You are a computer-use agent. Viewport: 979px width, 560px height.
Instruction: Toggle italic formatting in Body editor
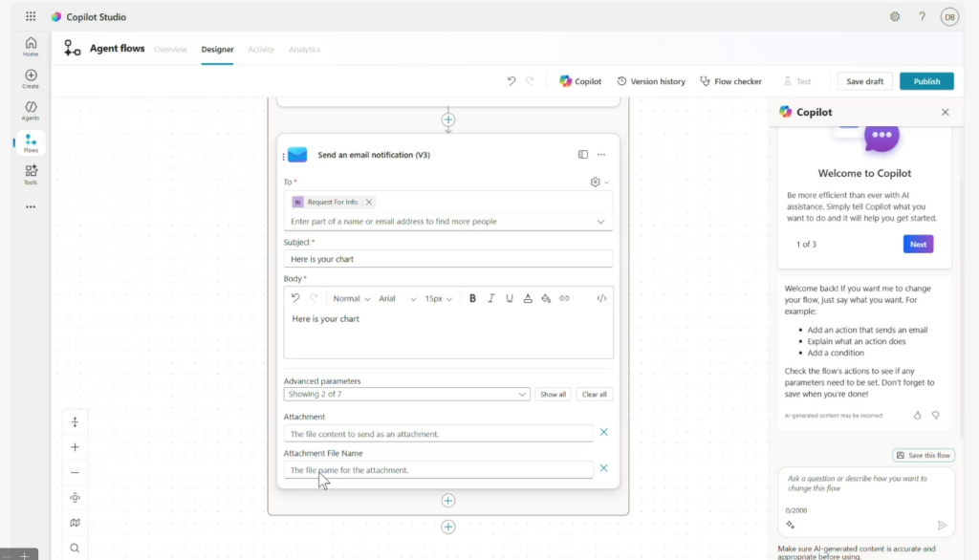point(491,298)
